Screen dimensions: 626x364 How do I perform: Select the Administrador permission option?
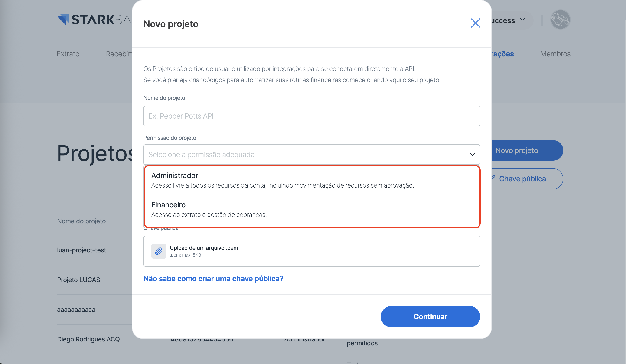[312, 180]
